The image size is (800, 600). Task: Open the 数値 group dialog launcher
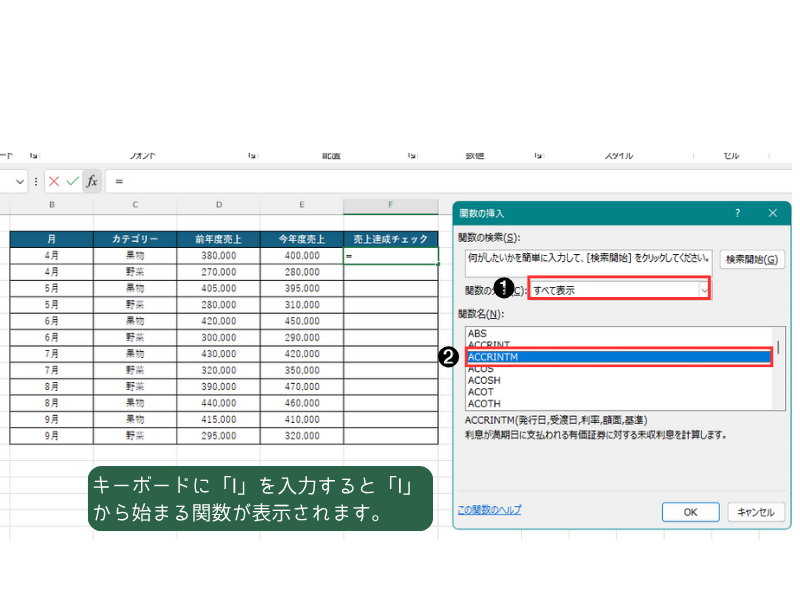pyautogui.click(x=538, y=156)
